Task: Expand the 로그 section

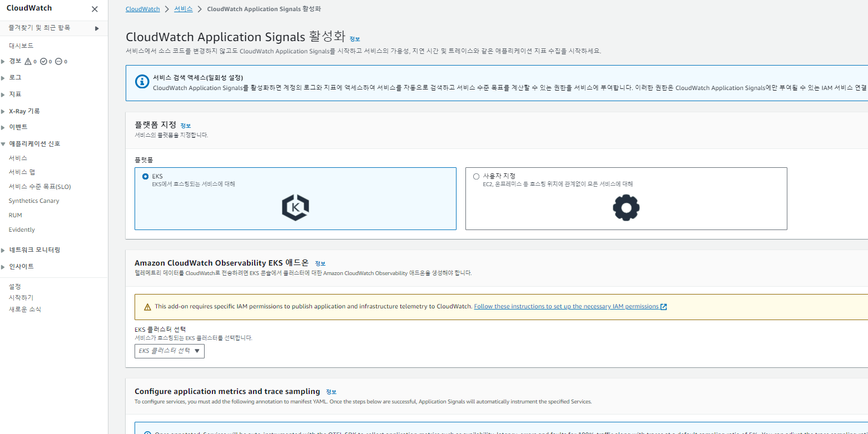Action: point(3,78)
